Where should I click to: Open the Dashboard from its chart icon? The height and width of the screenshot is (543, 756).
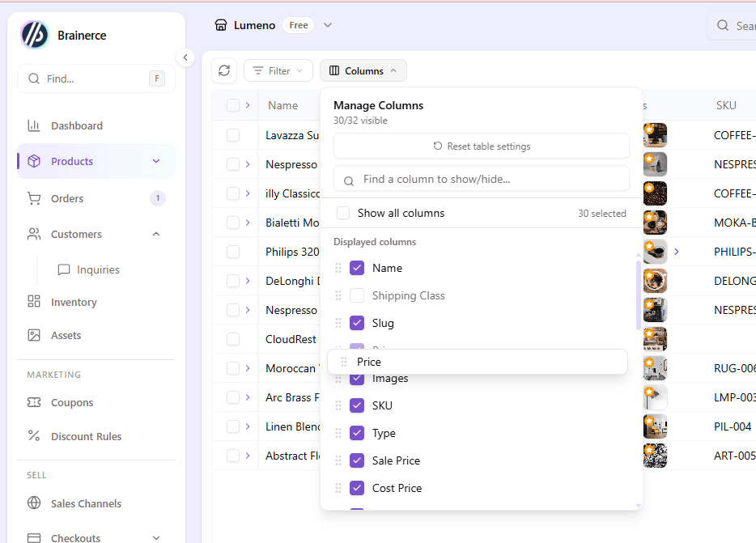coord(34,126)
